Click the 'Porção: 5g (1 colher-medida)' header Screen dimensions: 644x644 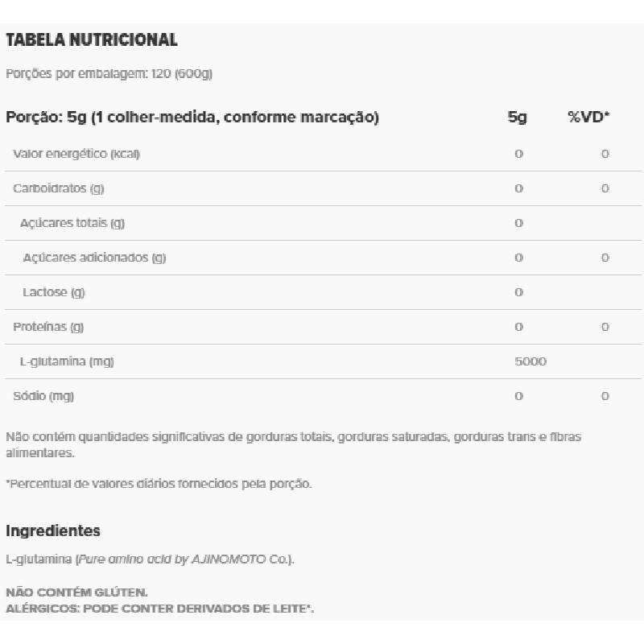(192, 118)
